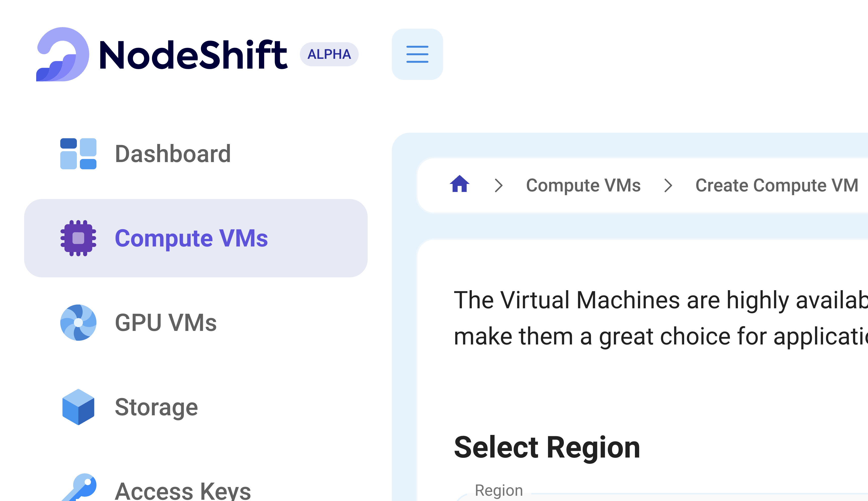Click the GPU VMs fan icon
Image resolution: width=868 pixels, height=501 pixels.
pyautogui.click(x=78, y=322)
